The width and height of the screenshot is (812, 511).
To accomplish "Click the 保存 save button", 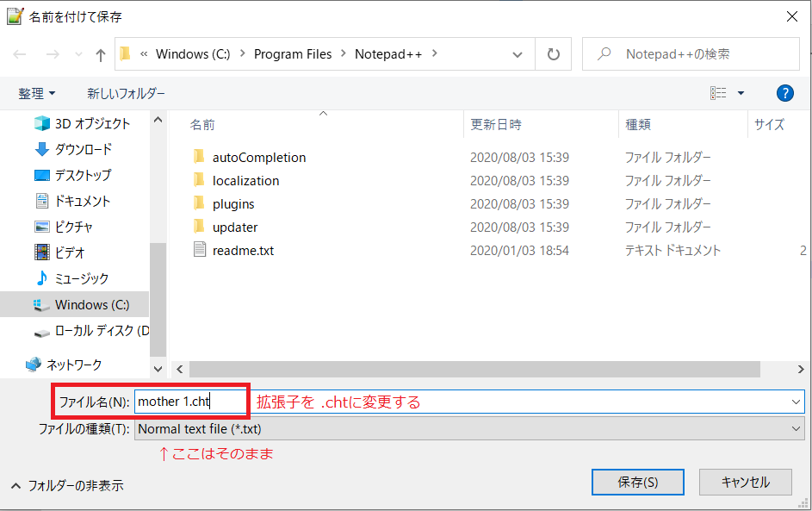I will point(637,482).
